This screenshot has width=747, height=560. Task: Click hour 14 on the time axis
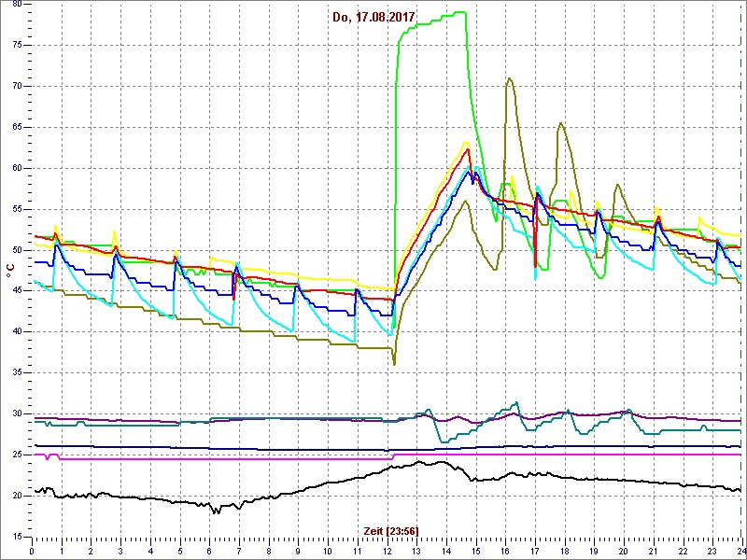[446, 550]
